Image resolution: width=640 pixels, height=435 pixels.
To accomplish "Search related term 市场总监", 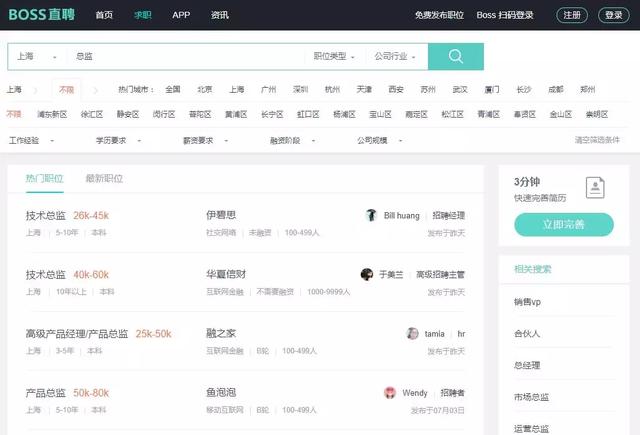I will 531,397.
